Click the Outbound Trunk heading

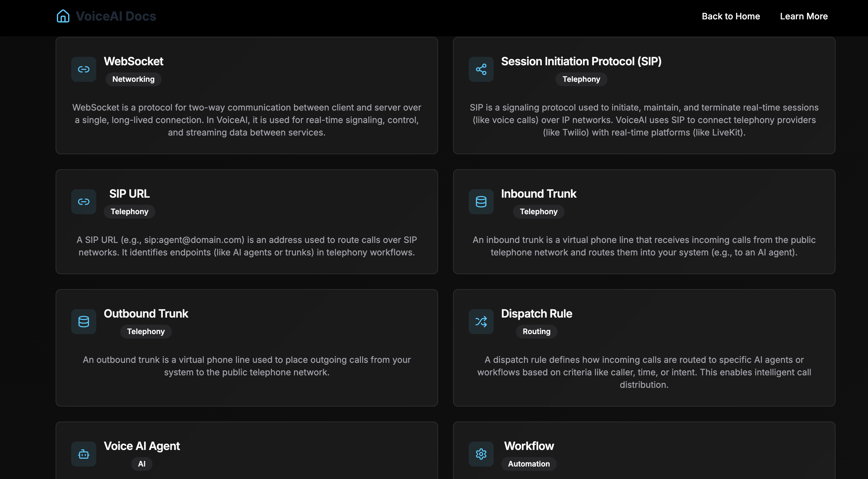146,314
